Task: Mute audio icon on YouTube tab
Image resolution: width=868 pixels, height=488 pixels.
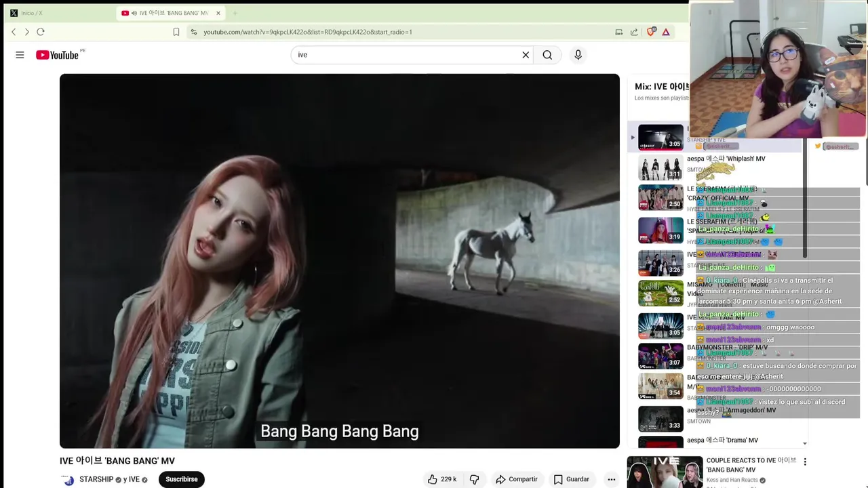Action: coord(134,13)
